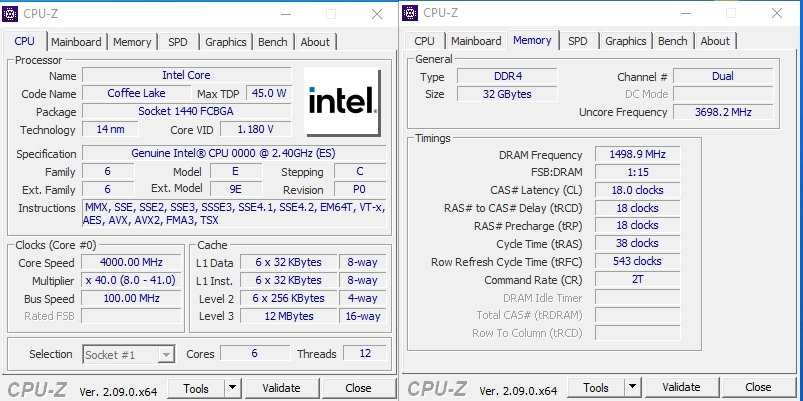Open the Mainboard tab in the left window
Screen dimensions: 803x401
tap(76, 42)
